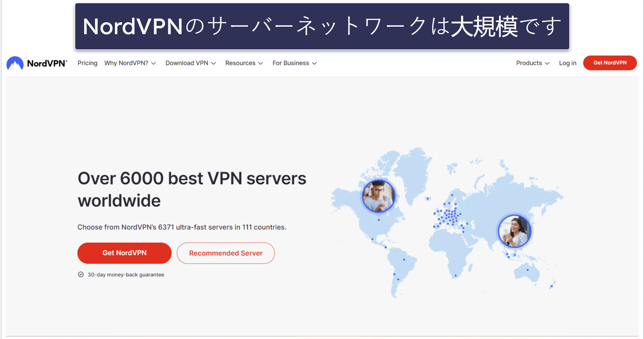The image size is (644, 339).
Task: Open the For Business menu
Action: coord(294,63)
